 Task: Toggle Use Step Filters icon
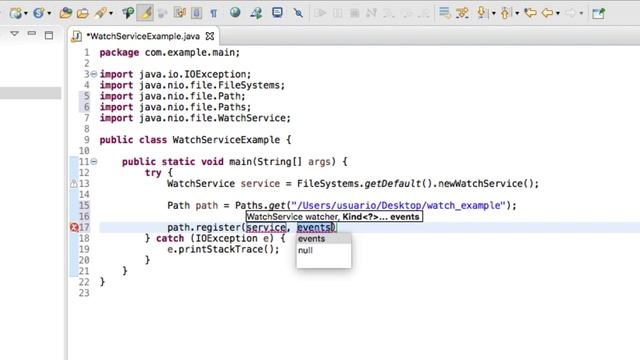coord(462,13)
